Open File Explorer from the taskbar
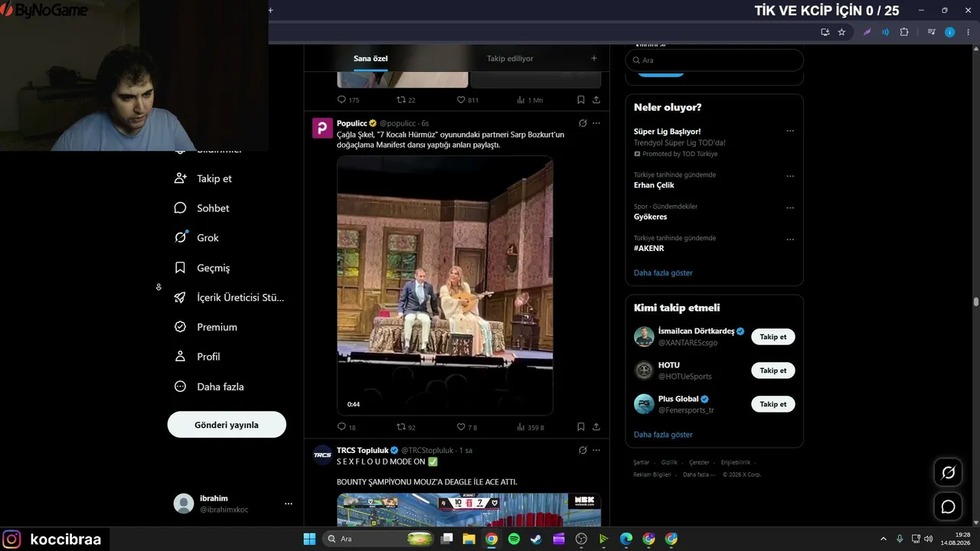 pyautogui.click(x=469, y=539)
